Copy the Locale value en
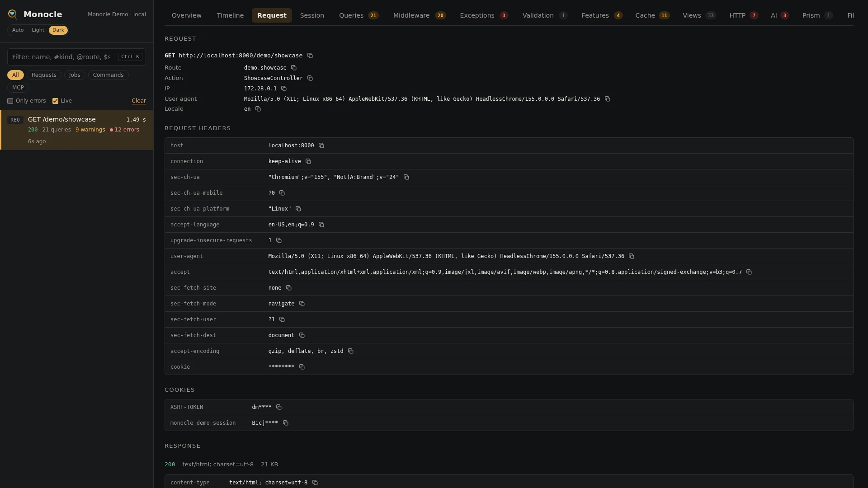This screenshot has width=868, height=488. tap(258, 109)
